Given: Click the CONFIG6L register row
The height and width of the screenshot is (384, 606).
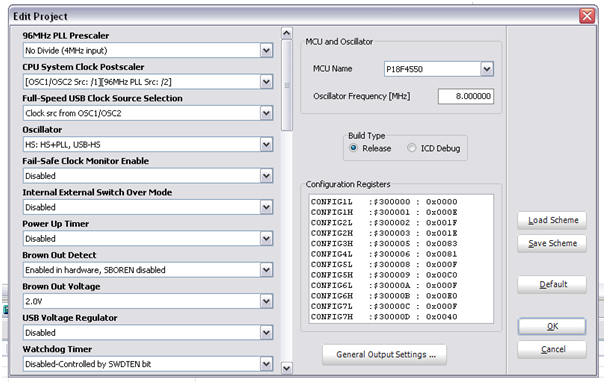Looking at the screenshot, I should (384, 285).
